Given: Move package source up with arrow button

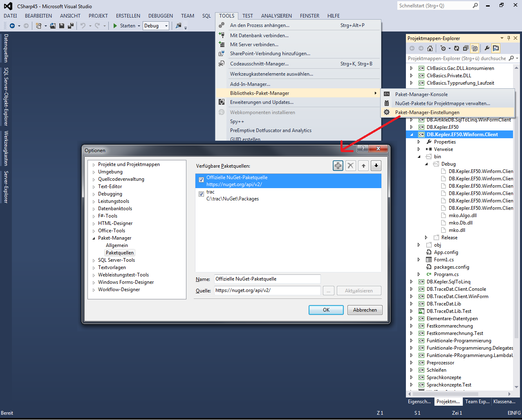Looking at the screenshot, I should (x=363, y=166).
